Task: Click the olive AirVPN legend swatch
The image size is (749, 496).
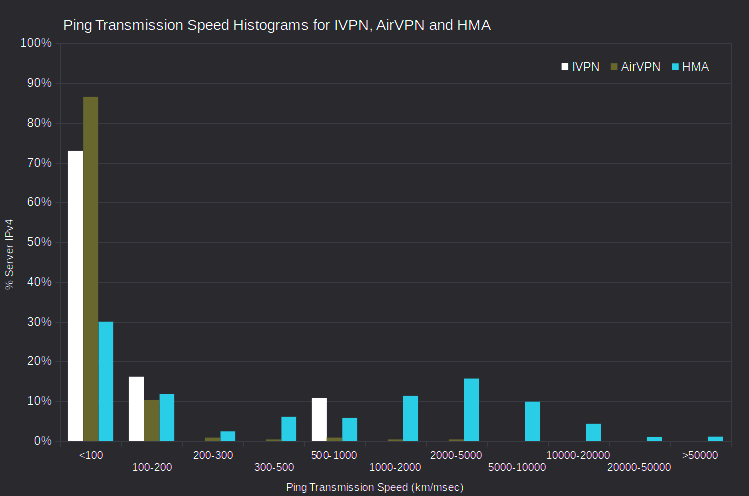Action: pos(614,67)
